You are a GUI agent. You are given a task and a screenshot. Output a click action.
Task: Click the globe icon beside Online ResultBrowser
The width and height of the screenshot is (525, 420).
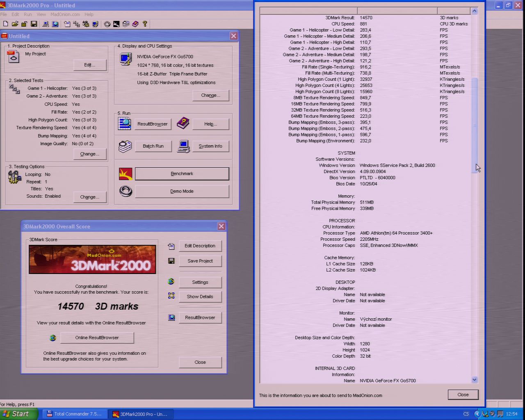point(52,338)
